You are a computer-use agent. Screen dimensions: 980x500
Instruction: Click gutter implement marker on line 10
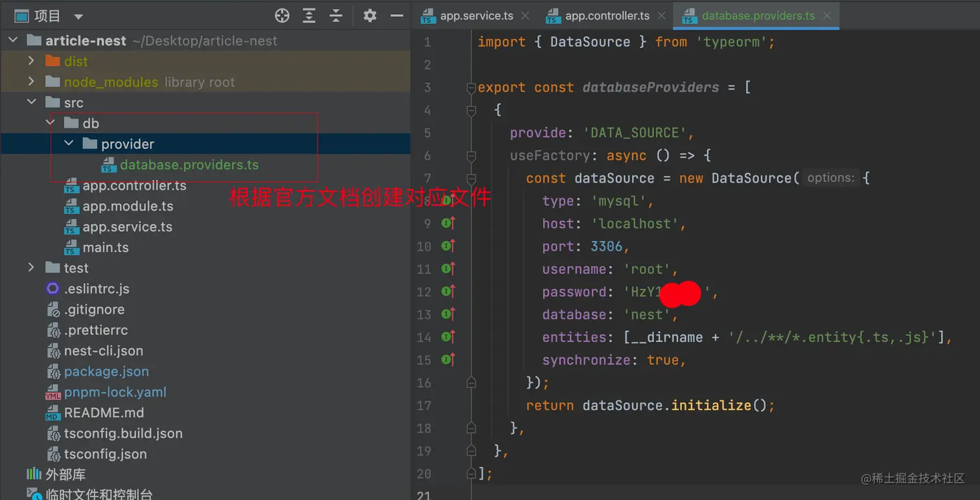[x=449, y=246]
